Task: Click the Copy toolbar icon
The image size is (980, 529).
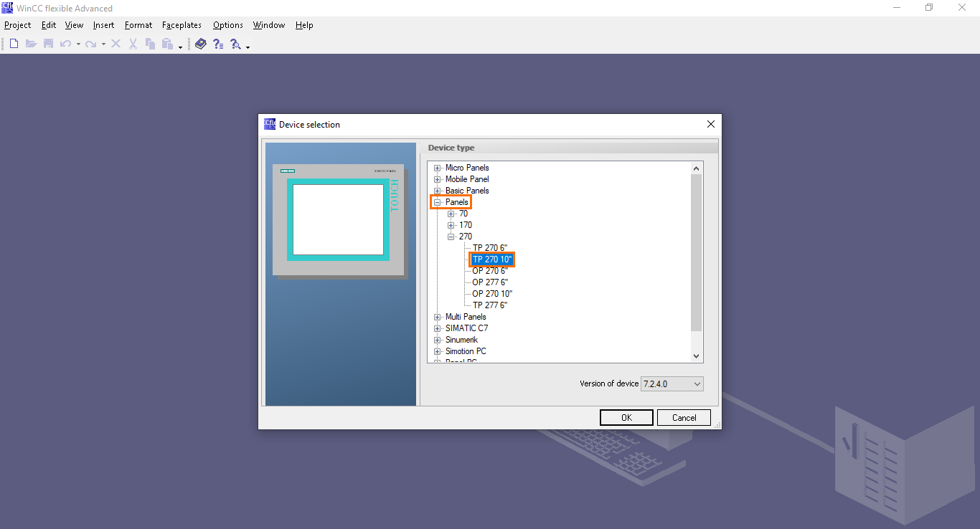Action: click(150, 44)
